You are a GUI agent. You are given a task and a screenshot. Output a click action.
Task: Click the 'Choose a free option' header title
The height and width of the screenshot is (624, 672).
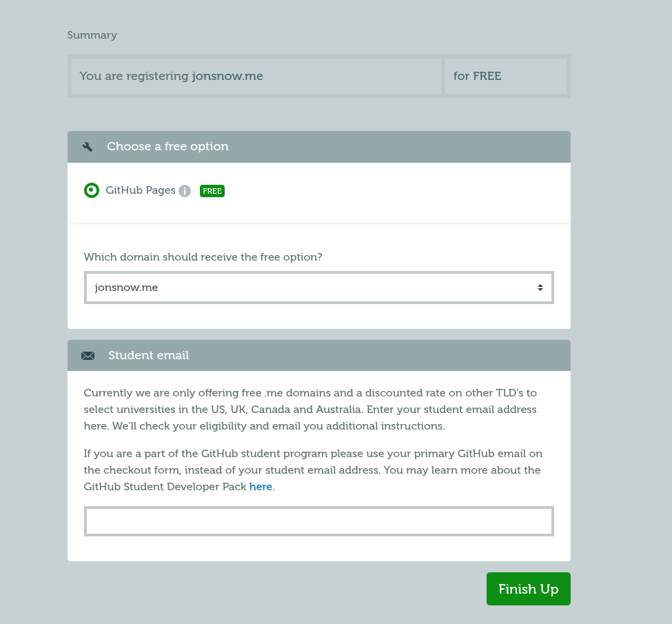click(x=167, y=147)
